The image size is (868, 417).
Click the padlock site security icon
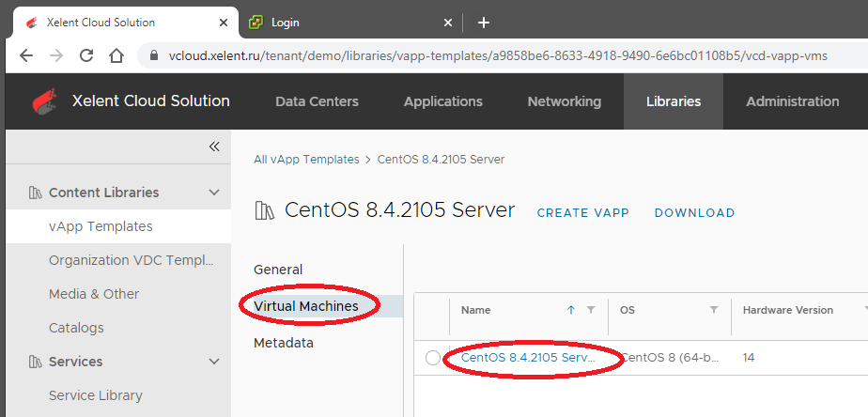(154, 55)
